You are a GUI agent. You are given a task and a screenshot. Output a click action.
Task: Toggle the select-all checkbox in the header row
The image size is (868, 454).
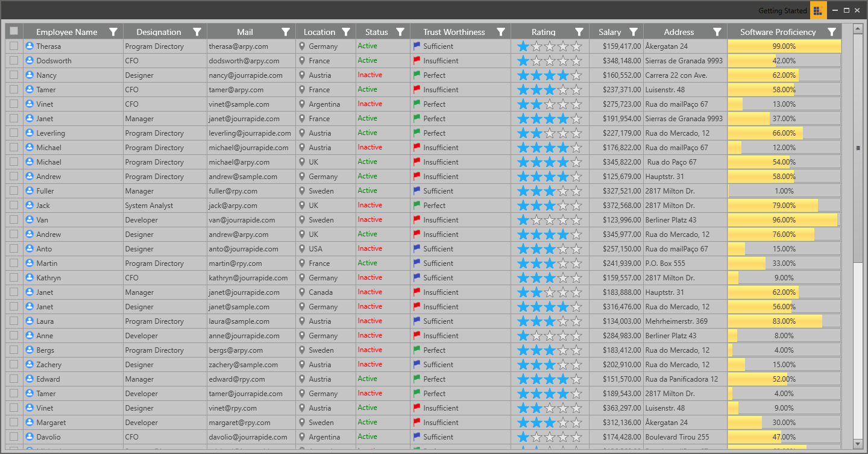click(13, 31)
